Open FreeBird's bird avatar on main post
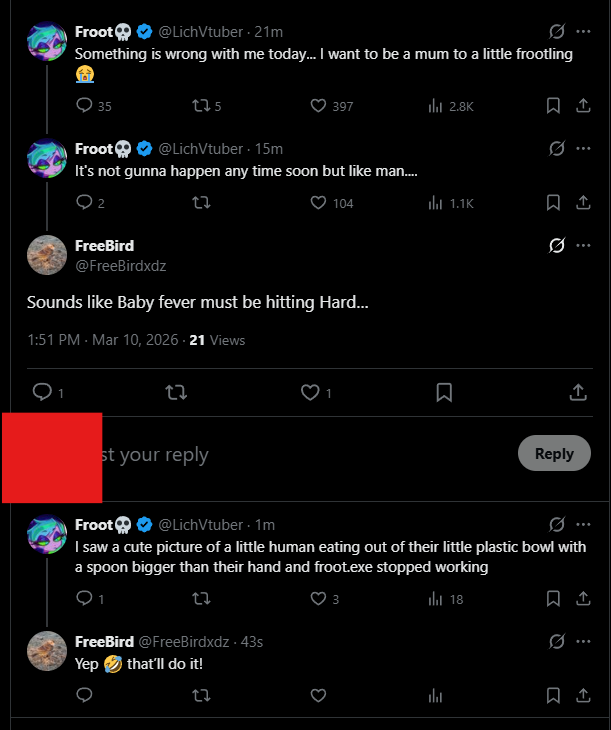 pos(47,255)
